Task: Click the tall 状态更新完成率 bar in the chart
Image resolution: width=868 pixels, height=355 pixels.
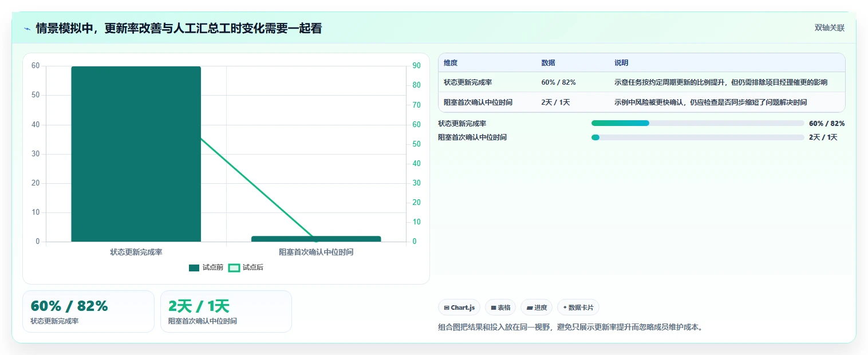Action: [x=136, y=154]
